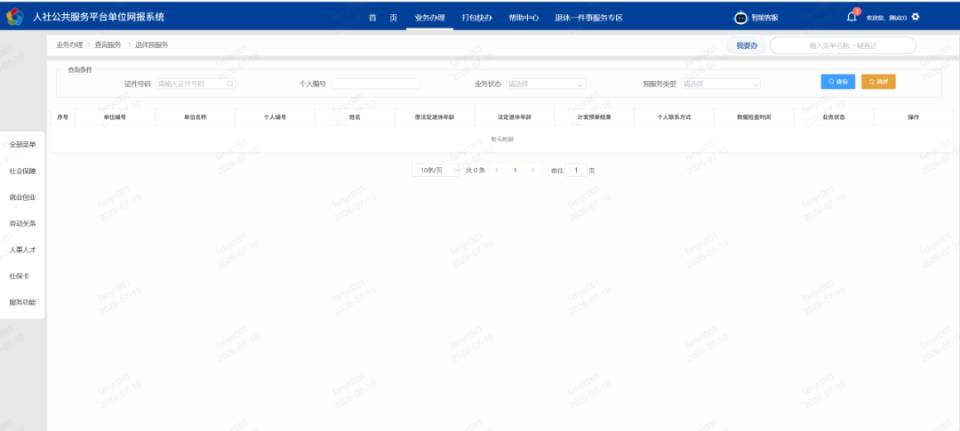Click the platform logo in the header
The width and height of the screenshot is (960, 431).
(x=15, y=17)
